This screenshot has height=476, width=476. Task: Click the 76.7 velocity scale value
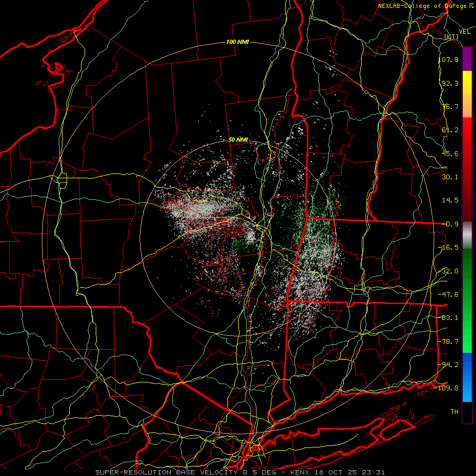tap(450, 106)
